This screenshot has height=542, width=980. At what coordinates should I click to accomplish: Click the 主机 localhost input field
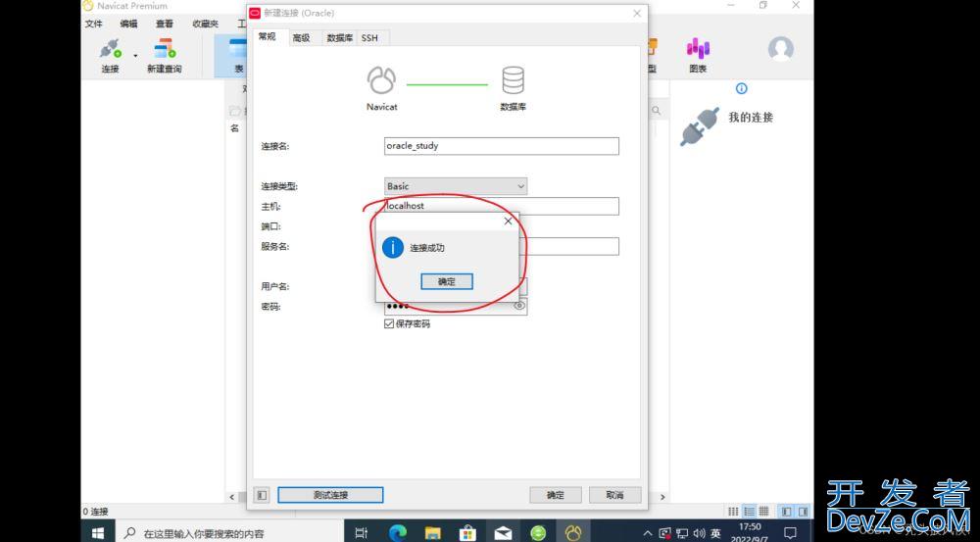501,206
